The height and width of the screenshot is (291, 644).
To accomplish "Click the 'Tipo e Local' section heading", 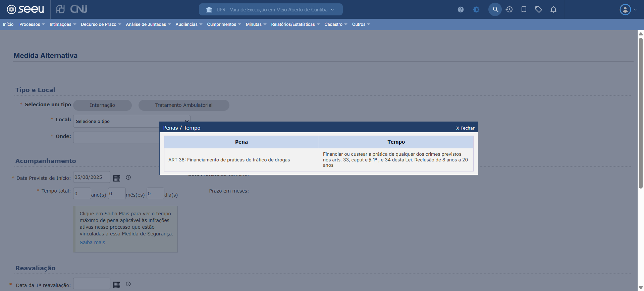I will [35, 90].
